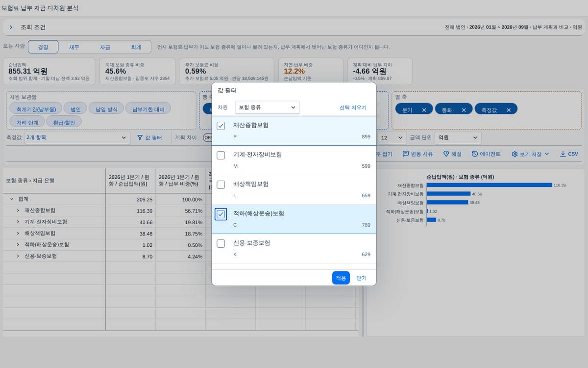Screen dimensions: 588x368
Task: Select the 신용·보증보험 checkbox
Action: tap(221, 244)
